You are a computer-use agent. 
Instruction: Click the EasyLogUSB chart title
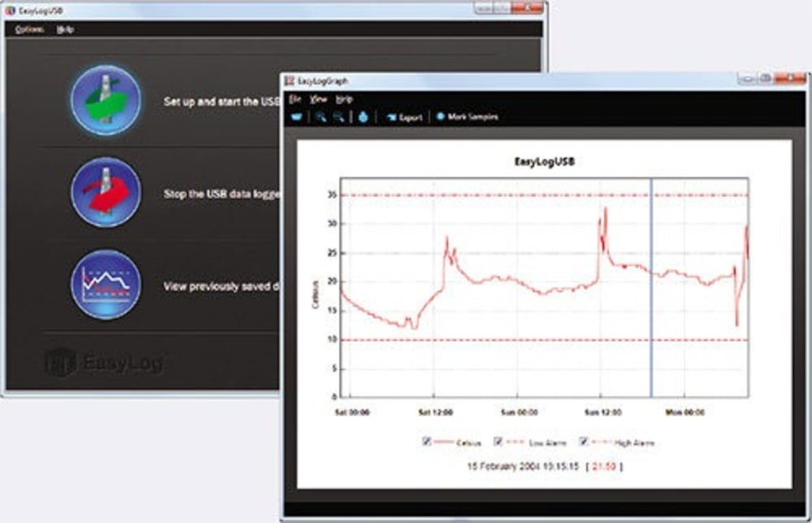[545, 161]
